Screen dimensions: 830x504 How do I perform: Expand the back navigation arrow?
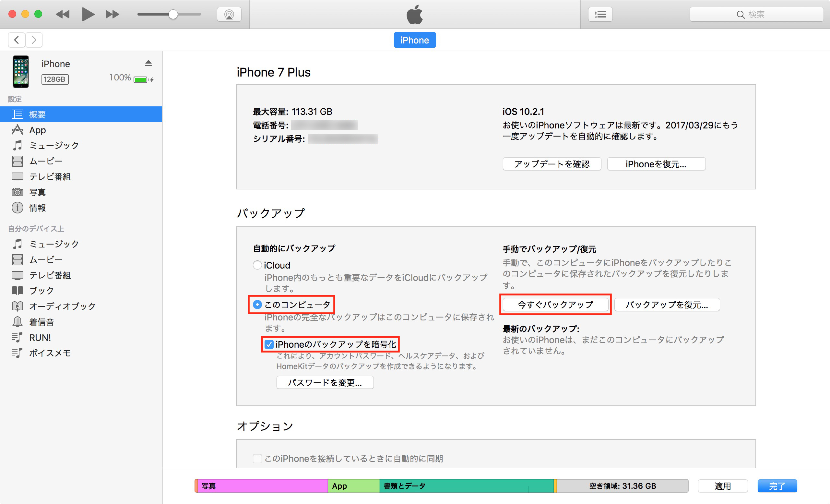pos(17,40)
